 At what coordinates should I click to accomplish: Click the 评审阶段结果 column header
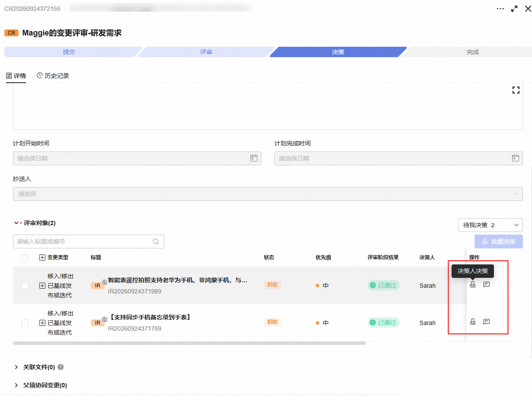click(383, 258)
